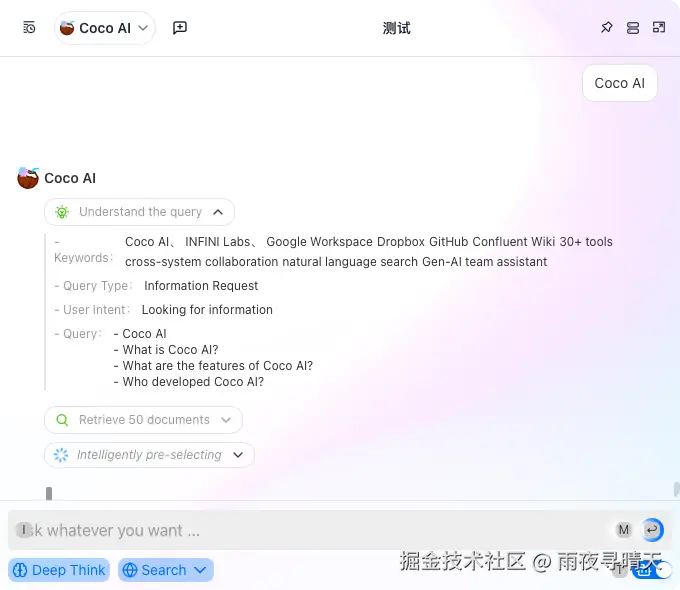The height and width of the screenshot is (590, 680).
Task: Open the Search sources dropdown chevron
Action: pos(200,570)
